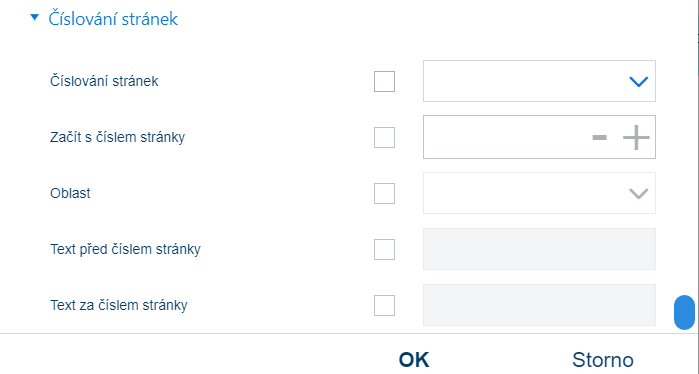Image resolution: width=699 pixels, height=374 pixels.
Task: Click the grey chevron in Oblast dropdown
Action: 638,193
